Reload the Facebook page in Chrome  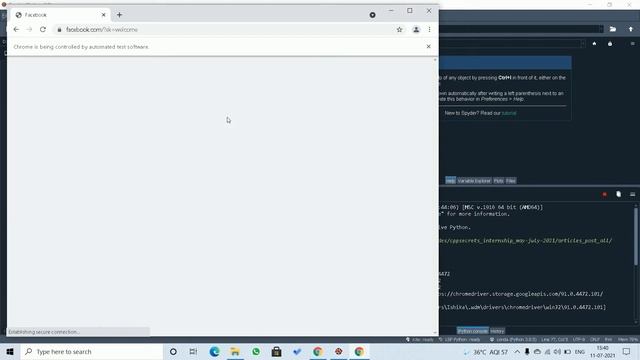pyautogui.click(x=43, y=29)
